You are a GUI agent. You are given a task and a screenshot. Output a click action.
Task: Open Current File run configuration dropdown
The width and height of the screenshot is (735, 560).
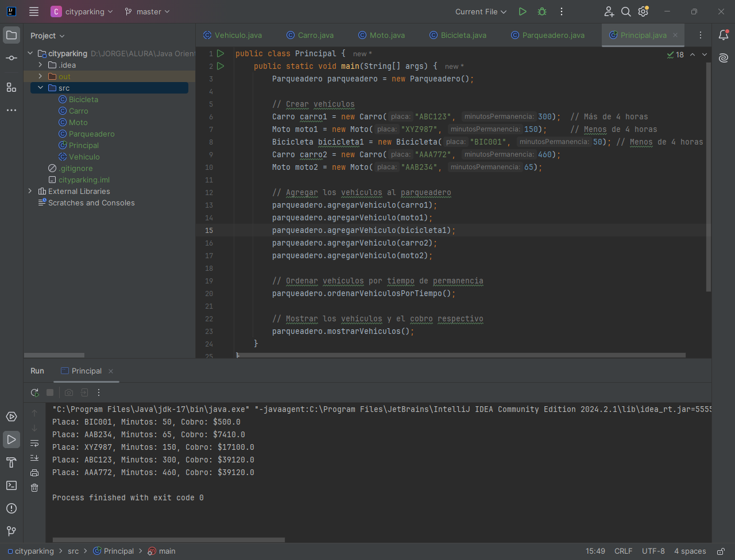coord(481,11)
